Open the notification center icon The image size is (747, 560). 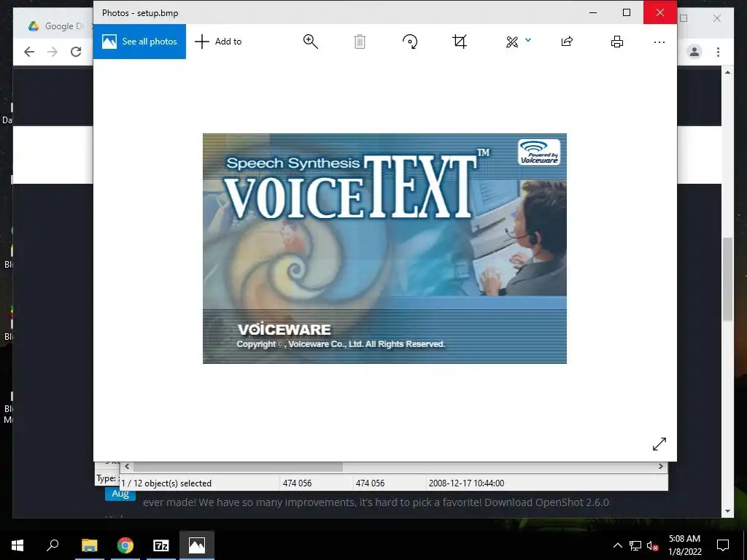pos(723,545)
